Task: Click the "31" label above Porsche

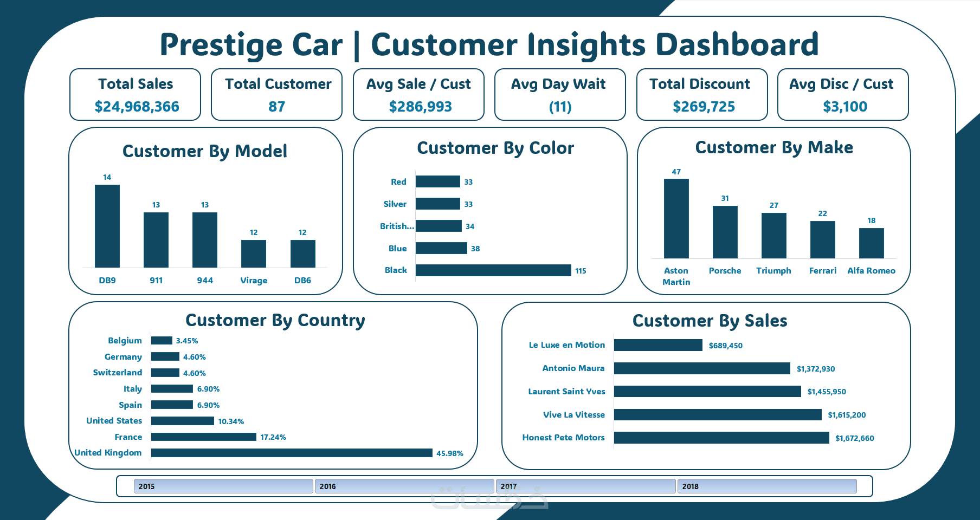Action: 725,198
